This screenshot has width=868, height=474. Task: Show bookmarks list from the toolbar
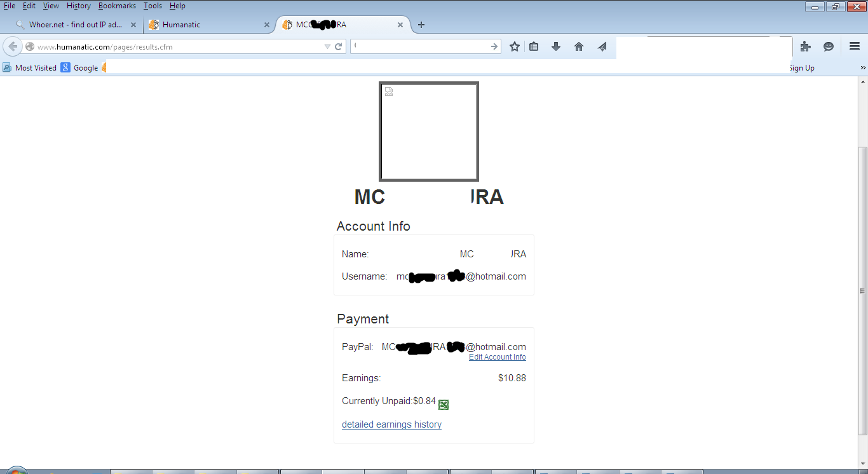click(x=534, y=46)
